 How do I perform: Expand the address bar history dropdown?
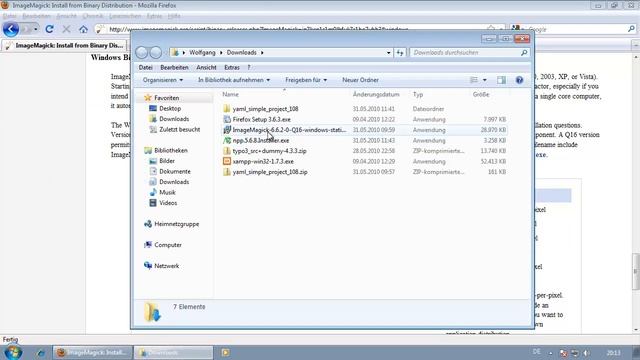(389, 53)
